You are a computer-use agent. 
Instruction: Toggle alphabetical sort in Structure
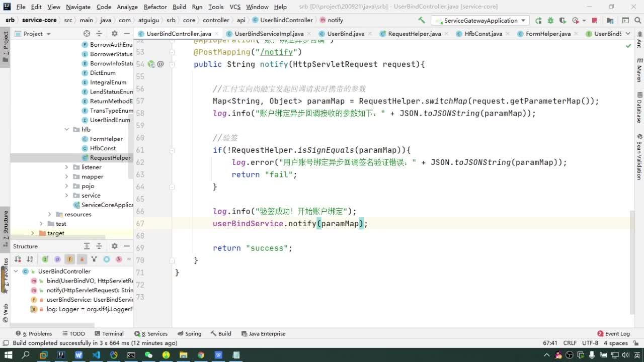pos(30,259)
